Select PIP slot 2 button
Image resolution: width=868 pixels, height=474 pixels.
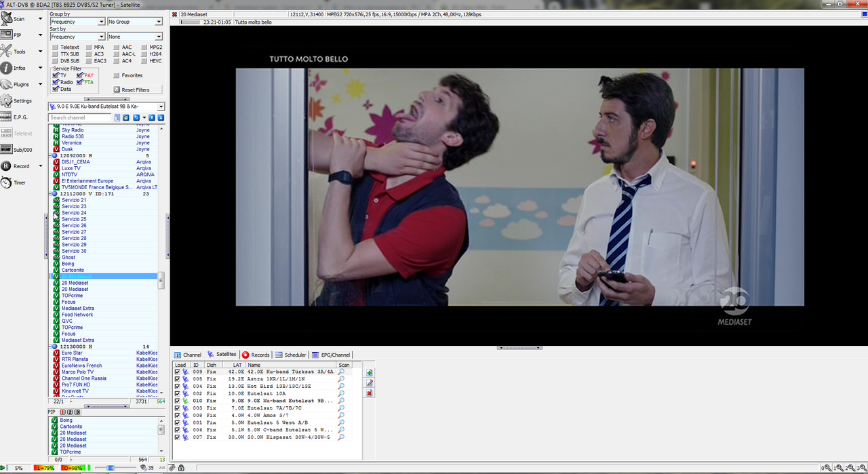click(x=70, y=412)
